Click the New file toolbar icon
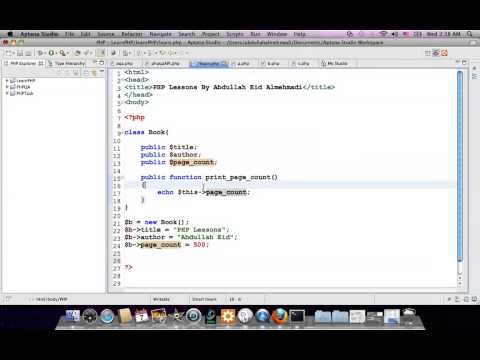480x360 pixels. 9,53
